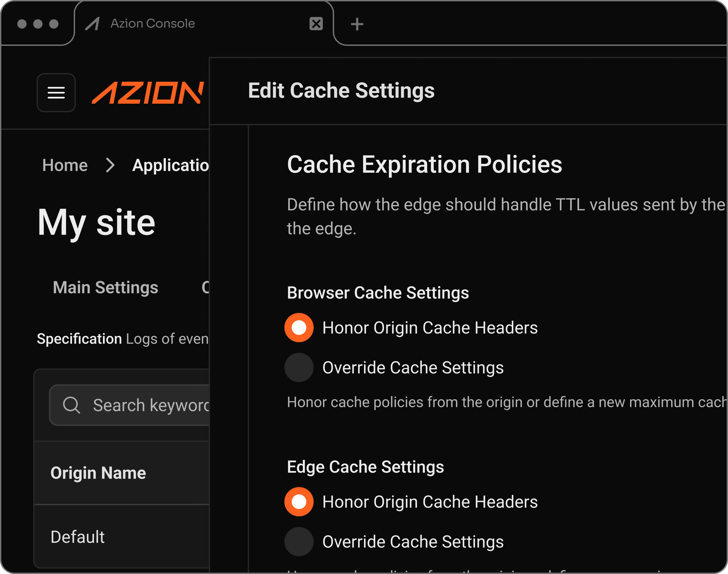Sort by the Origin Name column header
This screenshot has height=574, width=728.
pyautogui.click(x=98, y=473)
